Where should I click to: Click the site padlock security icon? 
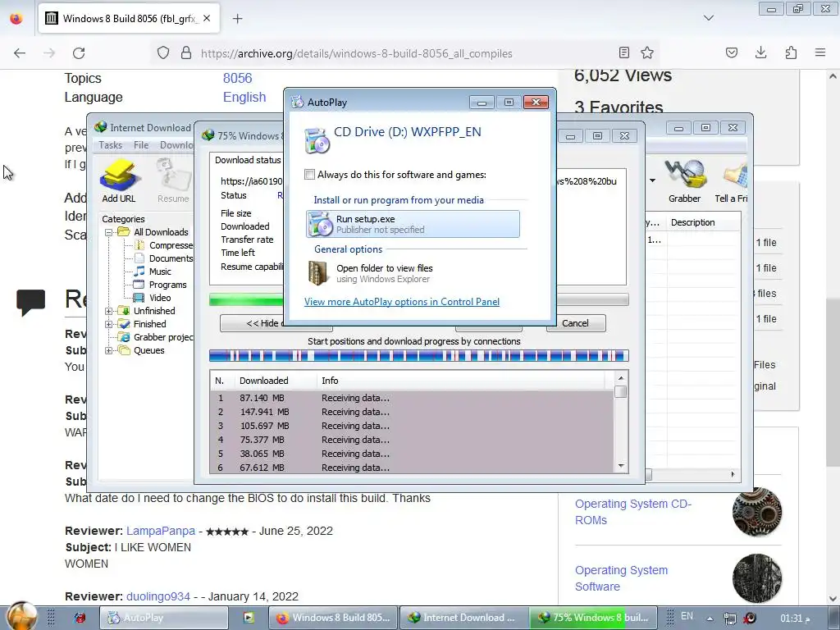186,52
